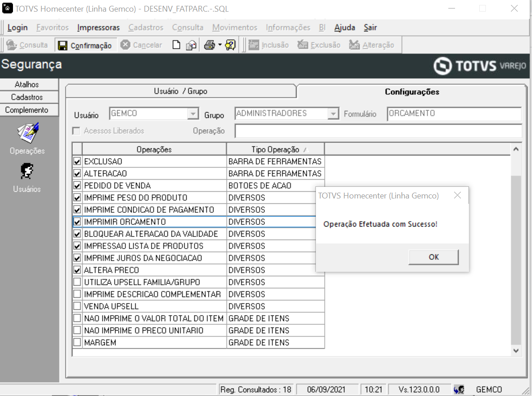Image resolution: width=532 pixels, height=396 pixels.
Task: Uncheck IMPRIME PESO DO PRODUTO checkbox
Action: [77, 198]
